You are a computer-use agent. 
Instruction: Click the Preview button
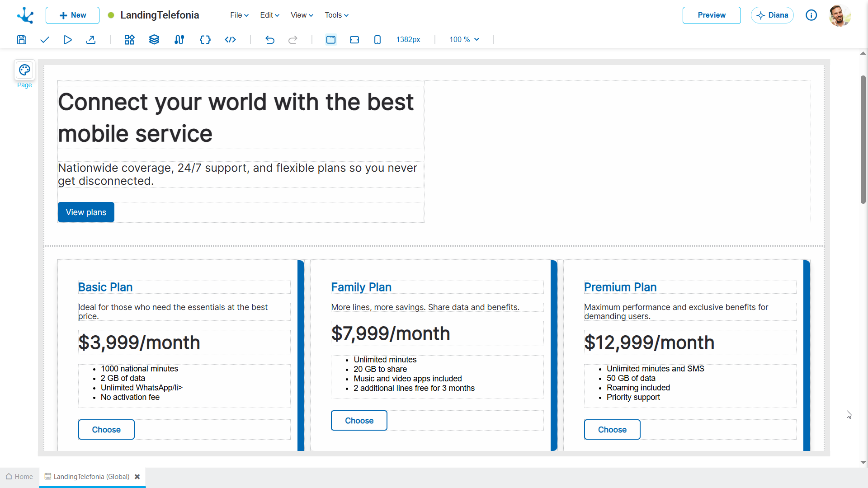pos(711,15)
